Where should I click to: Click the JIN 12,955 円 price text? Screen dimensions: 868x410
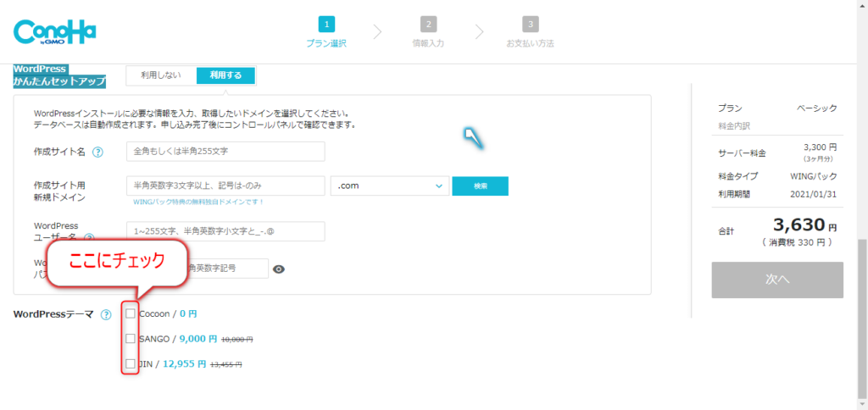tap(184, 364)
